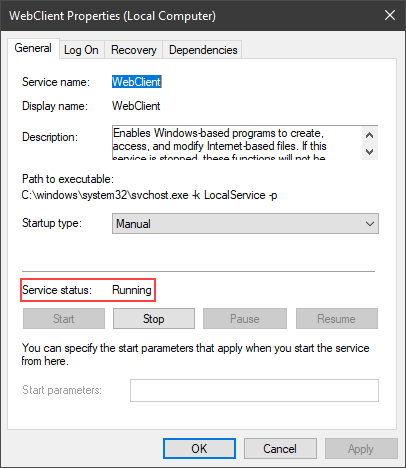Click the greyed-out Start button
This screenshot has width=406, height=468.
coord(64,319)
